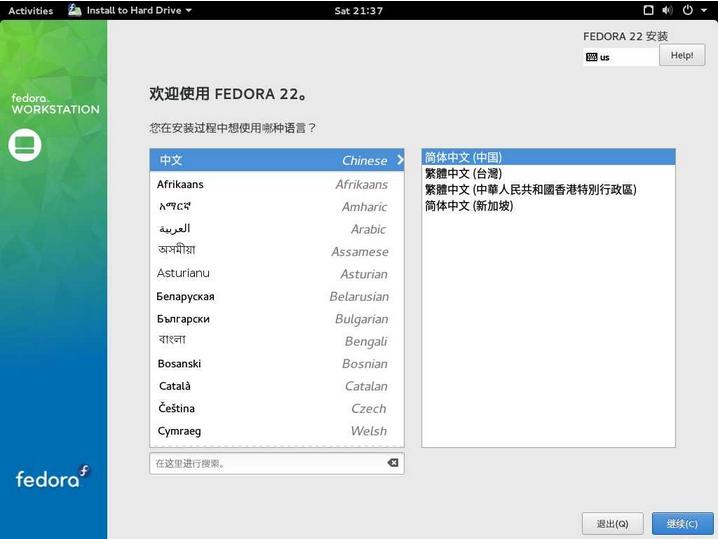Viewport: 718px width, 539px height.
Task: Click the screen icon in the top bar
Action: point(648,10)
